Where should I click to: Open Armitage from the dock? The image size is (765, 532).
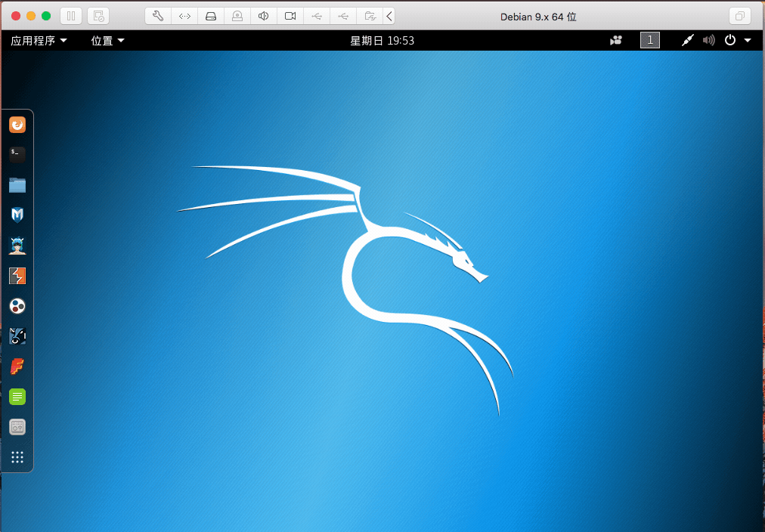(17, 246)
